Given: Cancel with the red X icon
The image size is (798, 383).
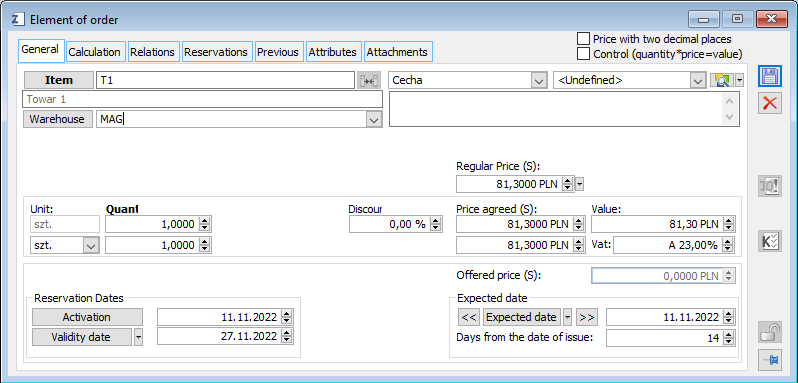Looking at the screenshot, I should coord(770,103).
